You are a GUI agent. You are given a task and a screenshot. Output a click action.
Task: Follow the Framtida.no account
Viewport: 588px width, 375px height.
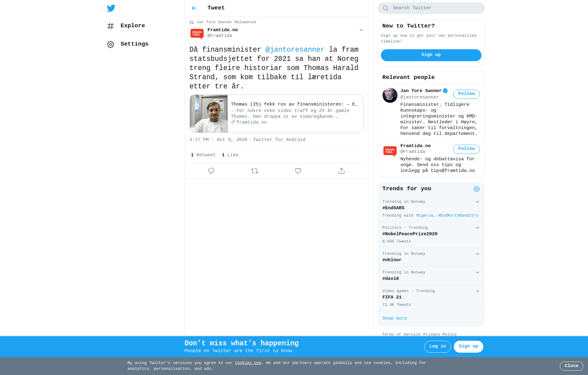click(466, 149)
